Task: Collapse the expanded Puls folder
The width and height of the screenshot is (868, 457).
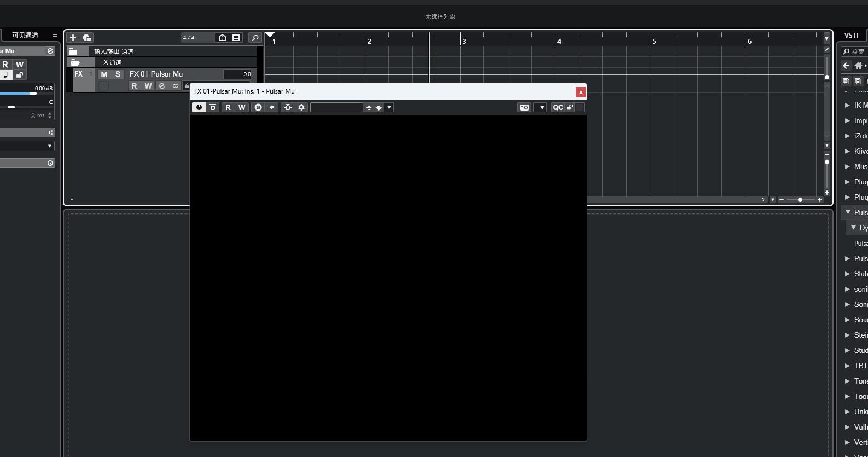Action: [x=848, y=212]
